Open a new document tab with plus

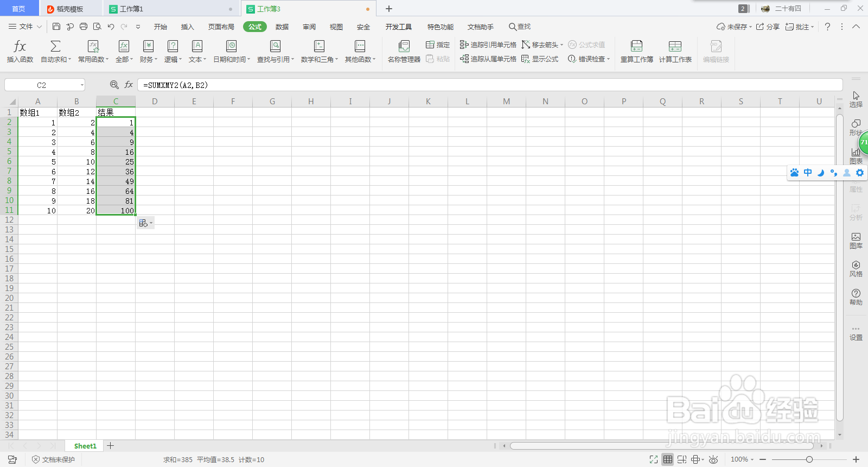coord(389,9)
